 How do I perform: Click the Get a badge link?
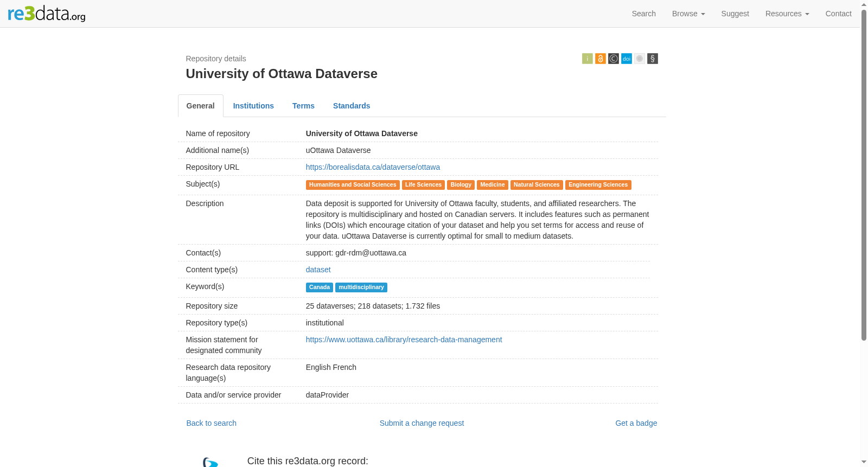(x=636, y=423)
